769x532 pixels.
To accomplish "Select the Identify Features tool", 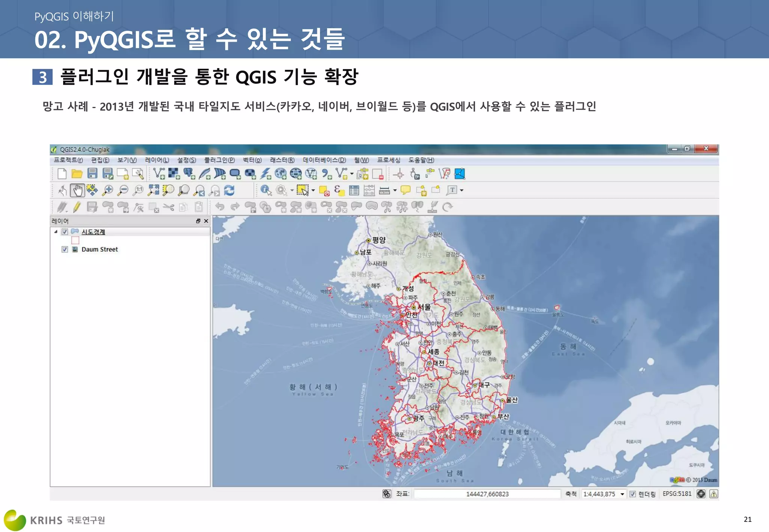I will pos(266,191).
